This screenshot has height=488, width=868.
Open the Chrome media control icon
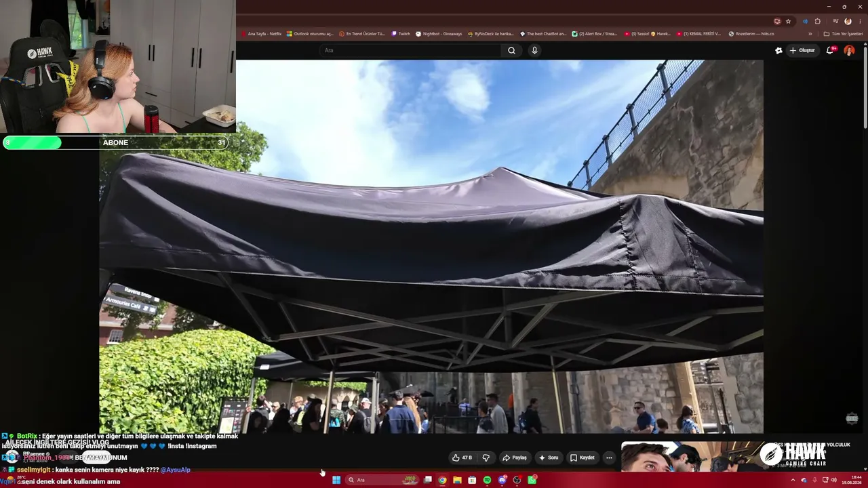coord(835,21)
